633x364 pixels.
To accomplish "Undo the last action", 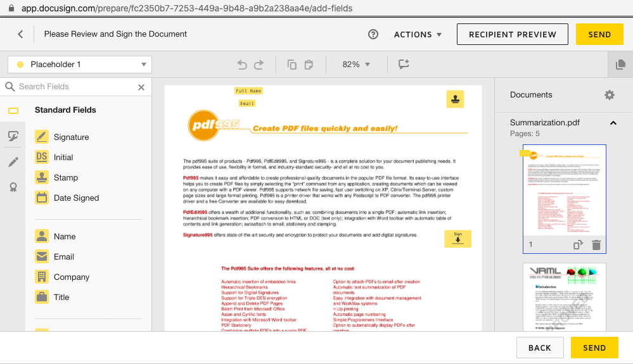I will coord(242,65).
